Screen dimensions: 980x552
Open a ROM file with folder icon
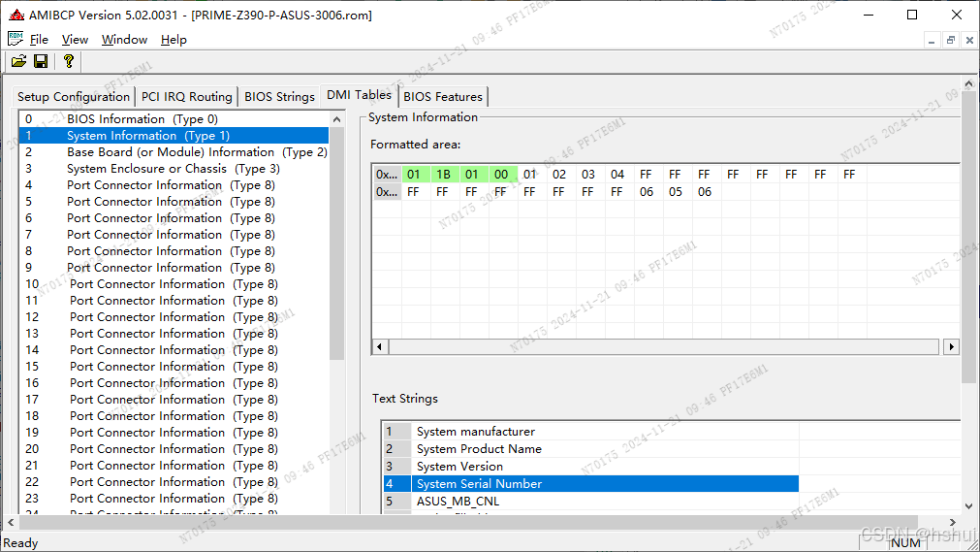18,61
